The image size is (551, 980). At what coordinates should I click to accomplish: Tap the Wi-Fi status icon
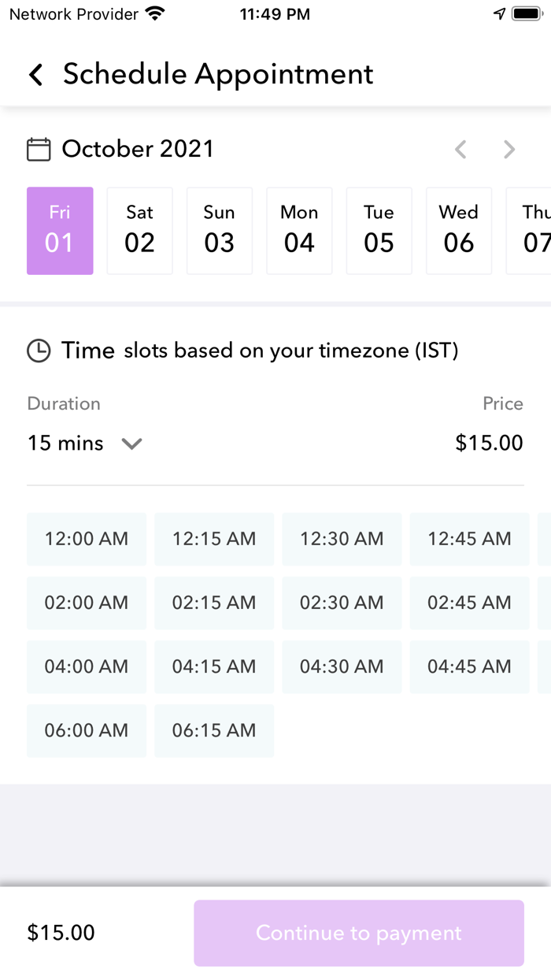click(155, 14)
